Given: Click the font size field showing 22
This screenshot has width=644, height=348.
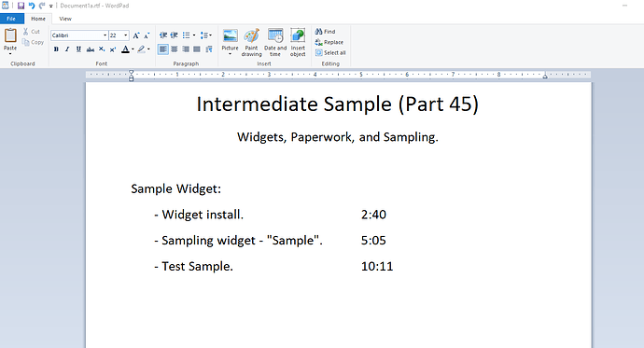Looking at the screenshot, I should coord(116,35).
